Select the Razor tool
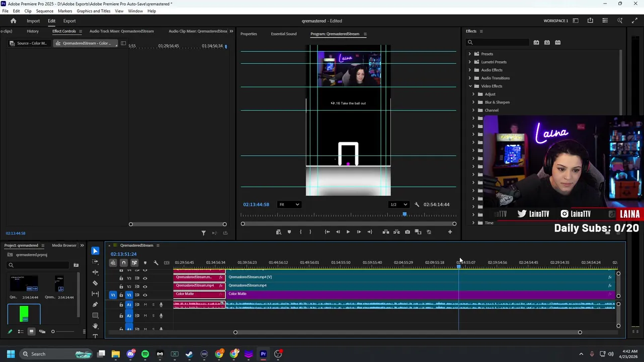Image resolution: width=644 pixels, height=362 pixels. (95, 283)
